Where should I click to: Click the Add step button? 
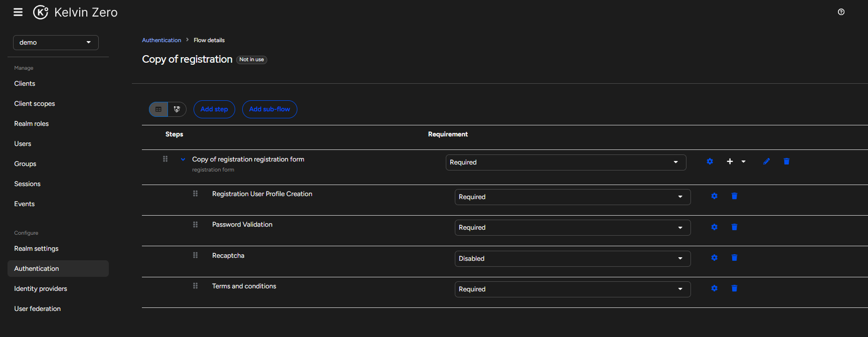pyautogui.click(x=214, y=109)
